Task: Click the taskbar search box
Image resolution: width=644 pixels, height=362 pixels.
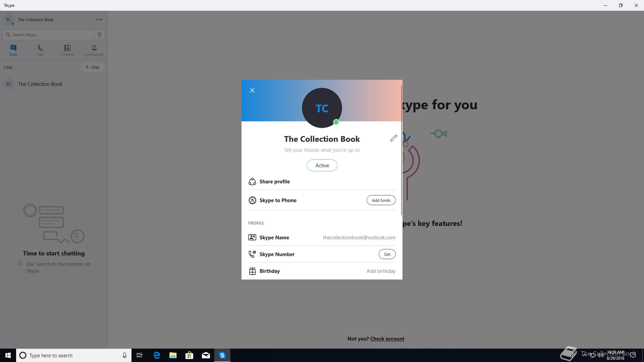Action: click(74, 355)
